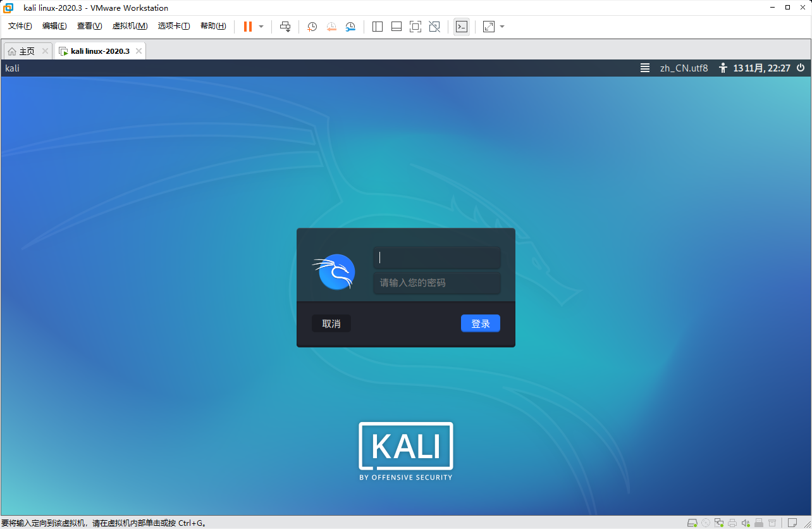Click the 登录 login button
The image size is (812, 529).
point(481,323)
